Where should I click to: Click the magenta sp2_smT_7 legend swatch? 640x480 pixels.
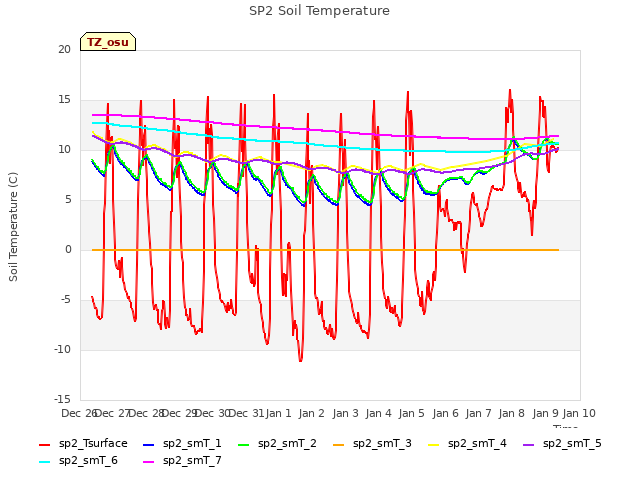(149, 462)
